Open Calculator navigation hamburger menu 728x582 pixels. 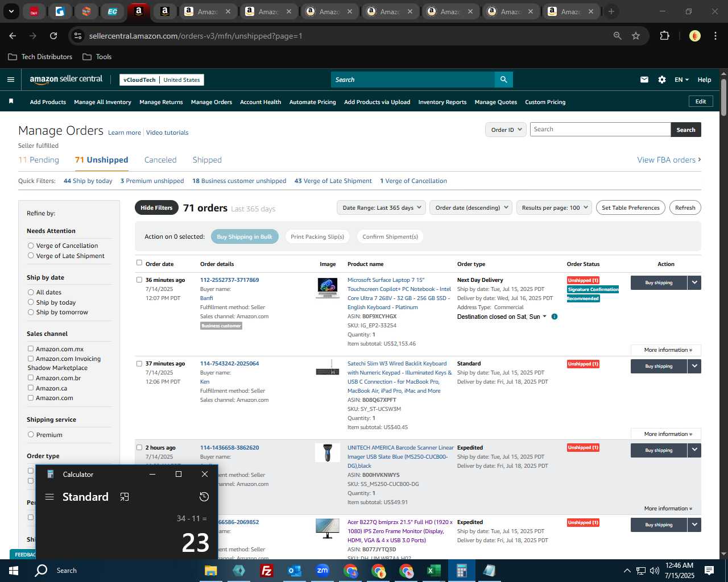tap(49, 497)
